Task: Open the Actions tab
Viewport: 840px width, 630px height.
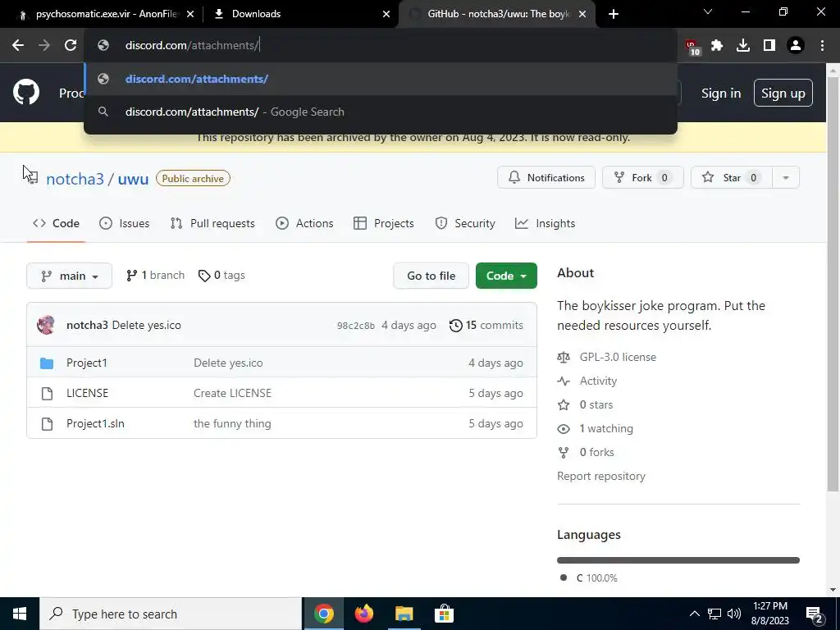Action: pyautogui.click(x=304, y=223)
